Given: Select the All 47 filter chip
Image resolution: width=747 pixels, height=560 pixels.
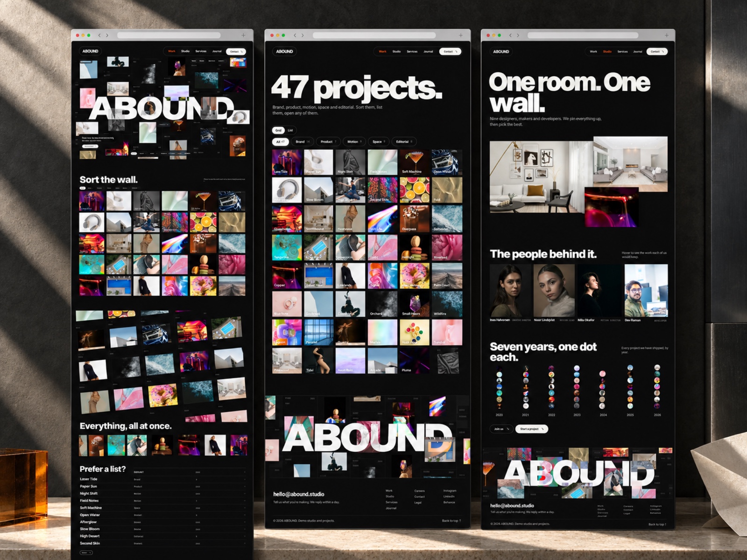Looking at the screenshot, I should [281, 141].
